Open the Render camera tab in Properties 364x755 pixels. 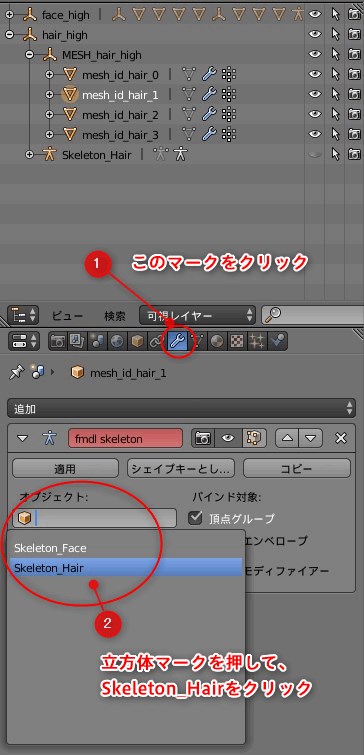click(58, 341)
